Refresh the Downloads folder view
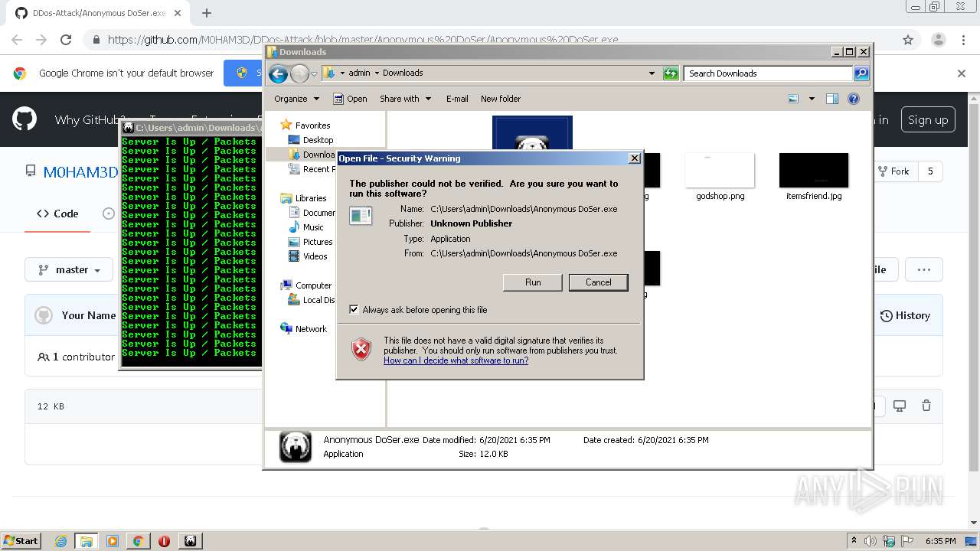980x551 pixels. coord(671,73)
